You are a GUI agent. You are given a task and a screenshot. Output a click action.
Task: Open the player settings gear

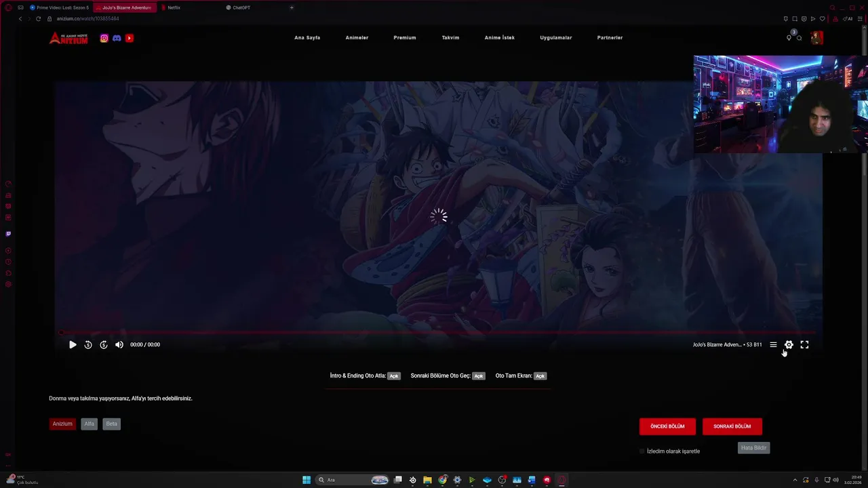[789, 345]
